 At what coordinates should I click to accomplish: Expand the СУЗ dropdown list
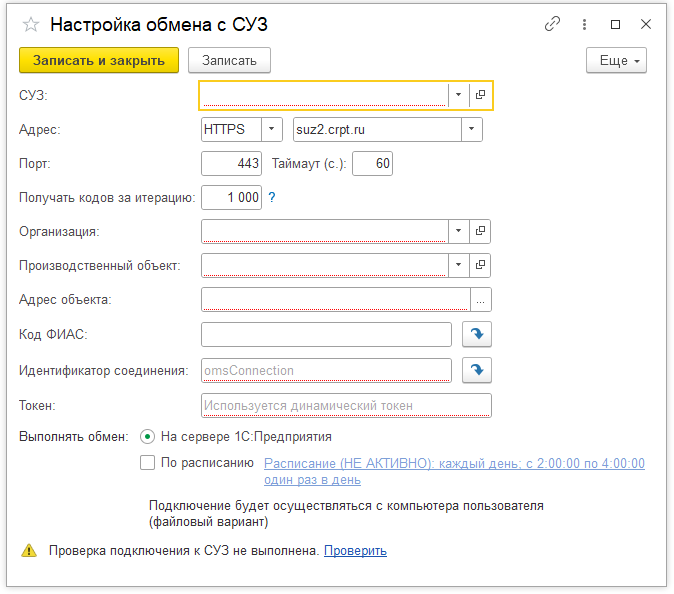click(459, 95)
